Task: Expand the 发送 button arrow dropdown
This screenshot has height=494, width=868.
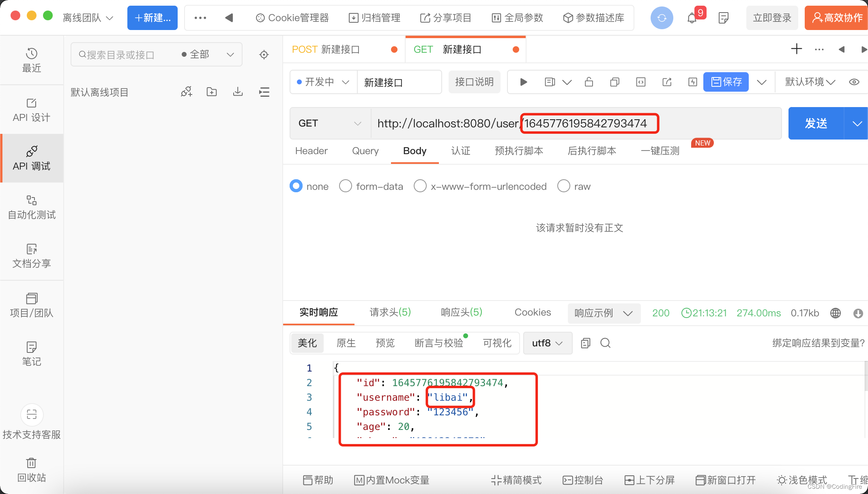Action: point(857,123)
